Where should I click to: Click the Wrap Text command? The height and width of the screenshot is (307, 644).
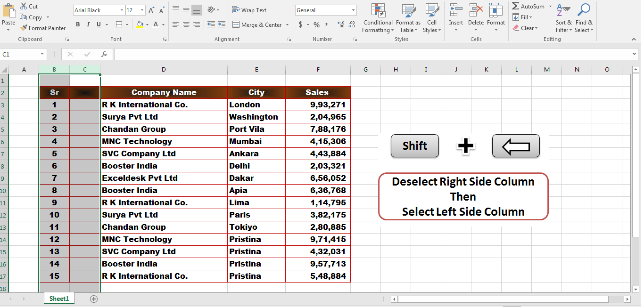[249, 10]
